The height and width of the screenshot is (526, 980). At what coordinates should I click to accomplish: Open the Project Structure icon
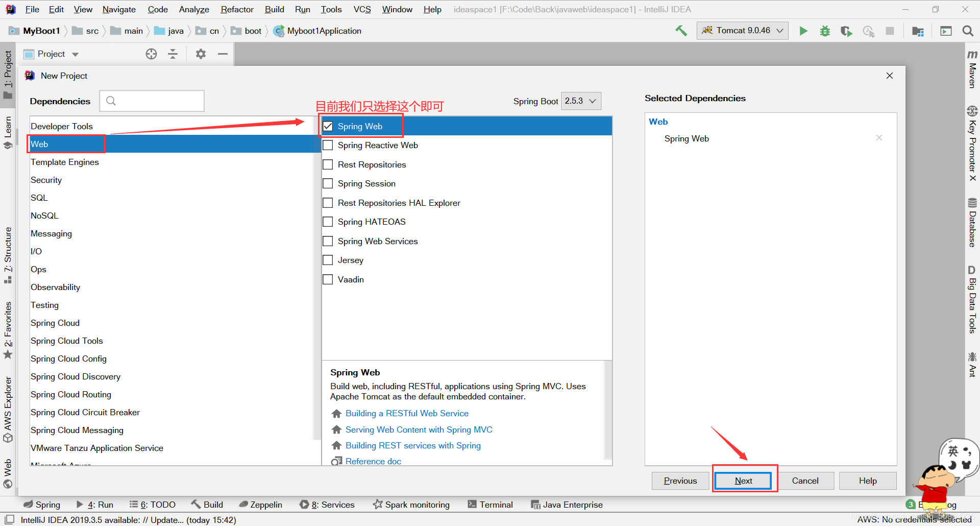(918, 31)
